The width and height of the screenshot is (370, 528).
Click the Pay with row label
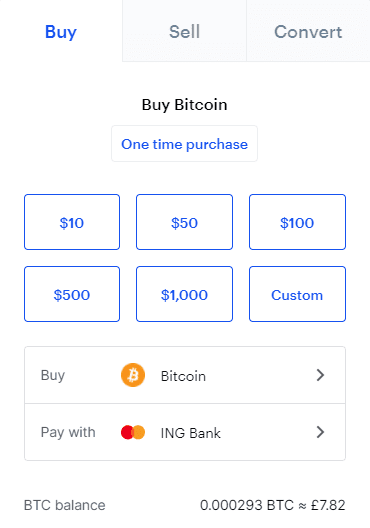coord(68,432)
